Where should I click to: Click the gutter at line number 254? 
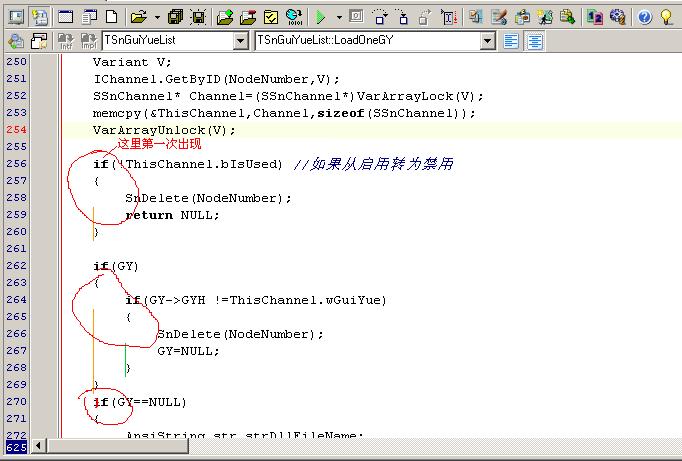(17, 130)
